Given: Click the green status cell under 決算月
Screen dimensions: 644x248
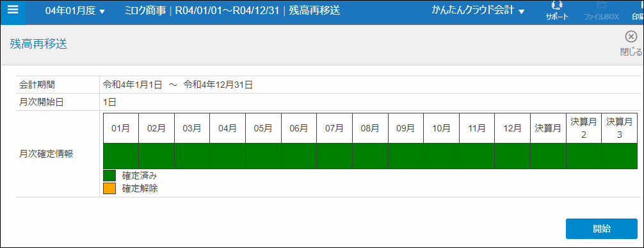Looking at the screenshot, I should tap(548, 156).
